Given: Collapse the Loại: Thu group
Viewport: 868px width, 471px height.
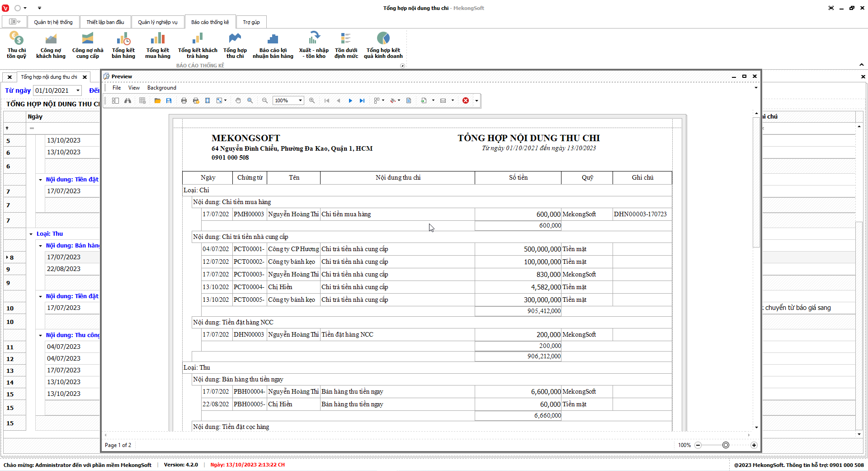Looking at the screenshot, I should [31, 234].
